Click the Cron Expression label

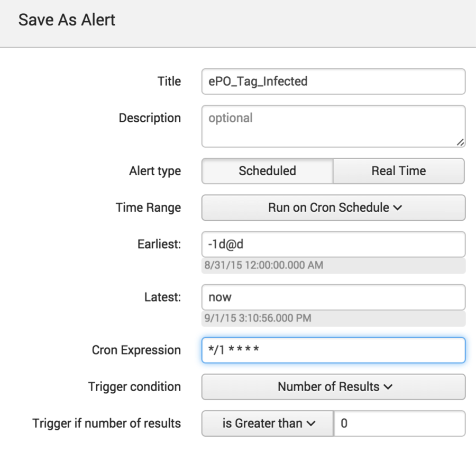coord(136,350)
